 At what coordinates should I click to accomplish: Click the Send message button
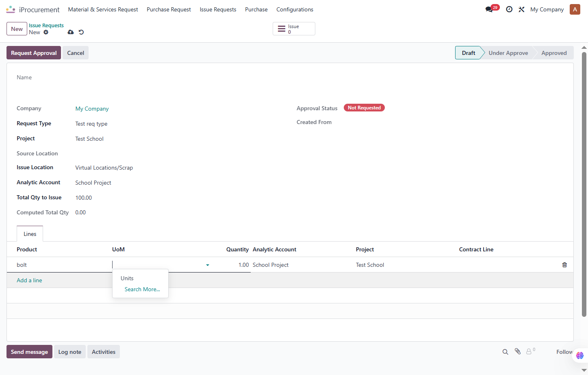click(29, 352)
